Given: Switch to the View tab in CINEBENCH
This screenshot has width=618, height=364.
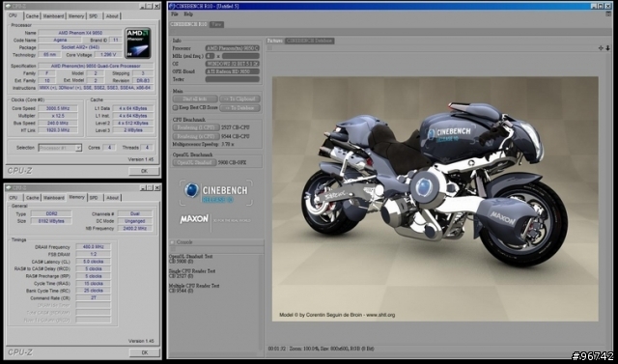Looking at the screenshot, I should 216,24.
